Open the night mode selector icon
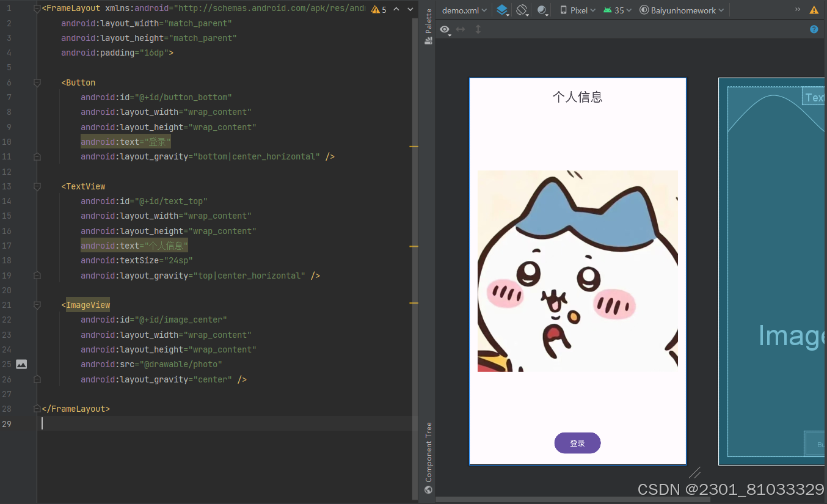 pyautogui.click(x=542, y=10)
